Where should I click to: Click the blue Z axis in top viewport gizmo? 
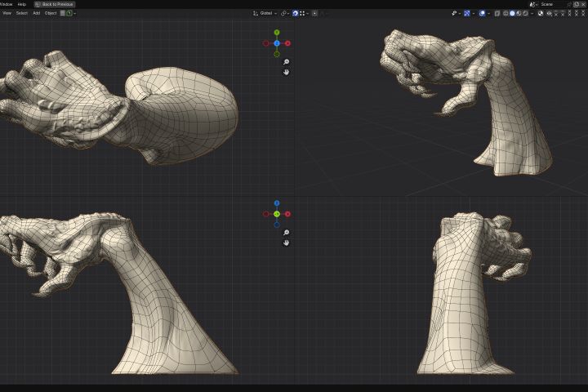tap(277, 43)
